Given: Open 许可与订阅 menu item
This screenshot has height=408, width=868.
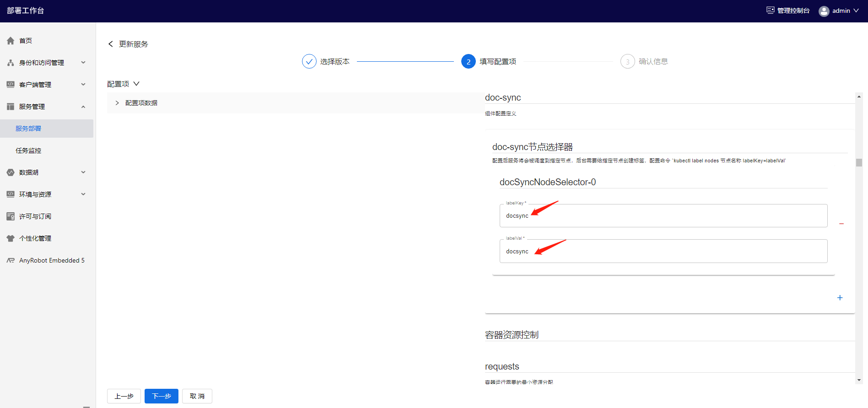Looking at the screenshot, I should (x=35, y=216).
